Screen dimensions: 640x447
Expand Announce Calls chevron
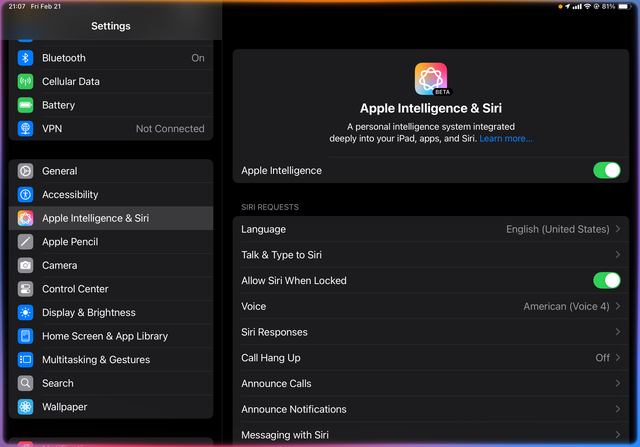tap(618, 383)
